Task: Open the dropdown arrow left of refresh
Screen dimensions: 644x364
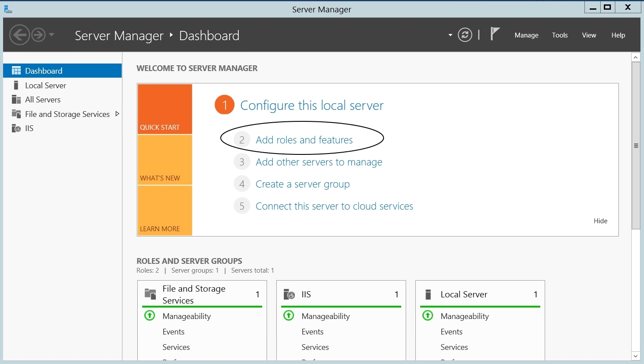Action: [450, 35]
